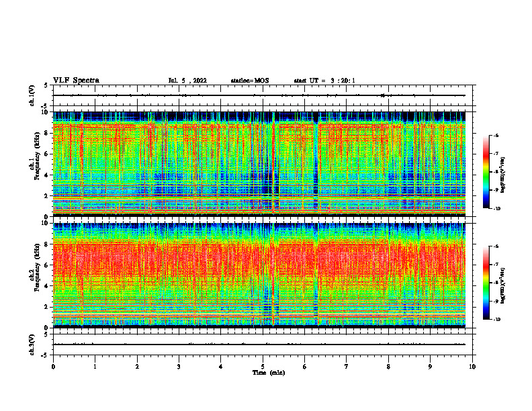Click the ch.2 spectrogram color scale bar

(486, 283)
